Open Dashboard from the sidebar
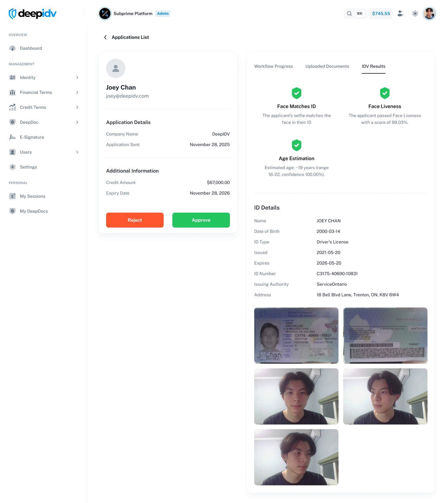Viewport: 448px width, 503px height. pyautogui.click(x=44, y=48)
